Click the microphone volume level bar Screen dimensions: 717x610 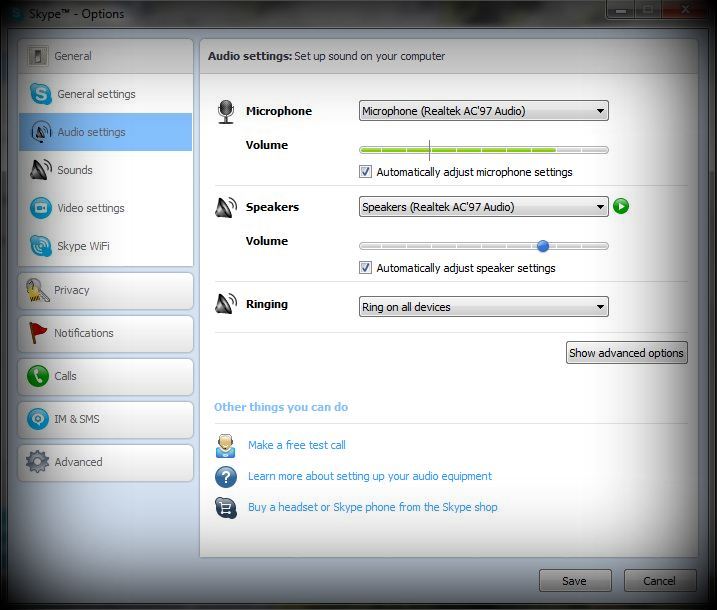click(484, 150)
